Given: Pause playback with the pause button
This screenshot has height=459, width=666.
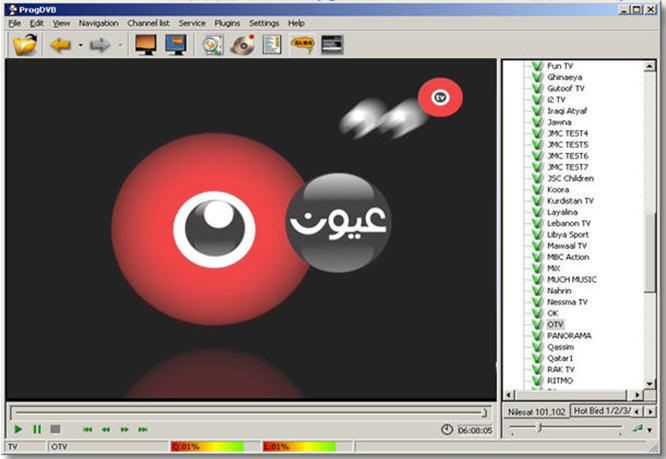Looking at the screenshot, I should tap(37, 429).
